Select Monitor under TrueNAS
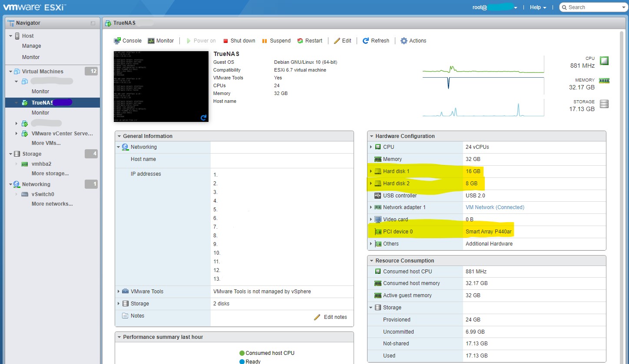629x364 pixels. pos(40,113)
